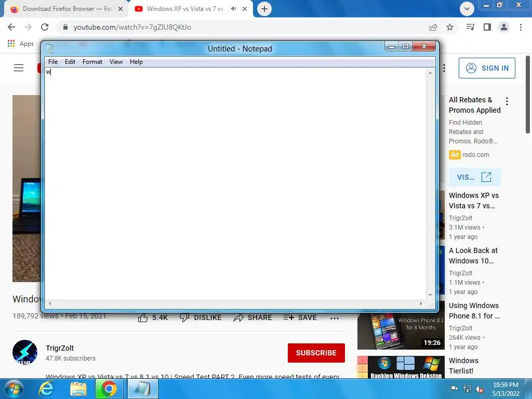Click the share page icon in Chrome
Viewport: 532px width, 399px height.
point(433,27)
